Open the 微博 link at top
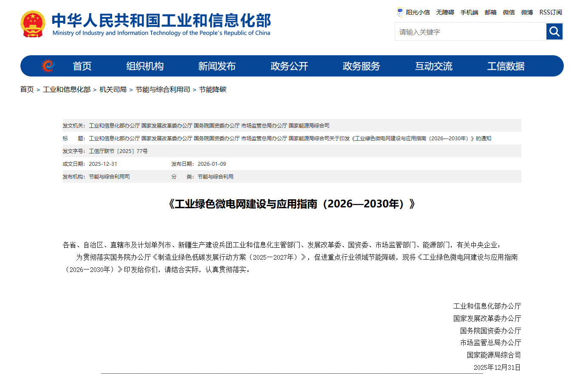The image size is (588, 374). (x=527, y=12)
